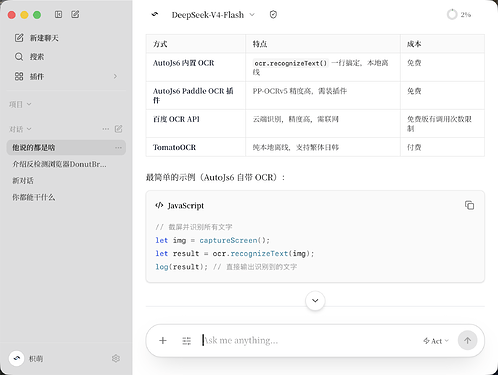Viewport: 498px width, 375px height.
Task: Collapse the 对话 conversations section
Action: [x=20, y=129]
